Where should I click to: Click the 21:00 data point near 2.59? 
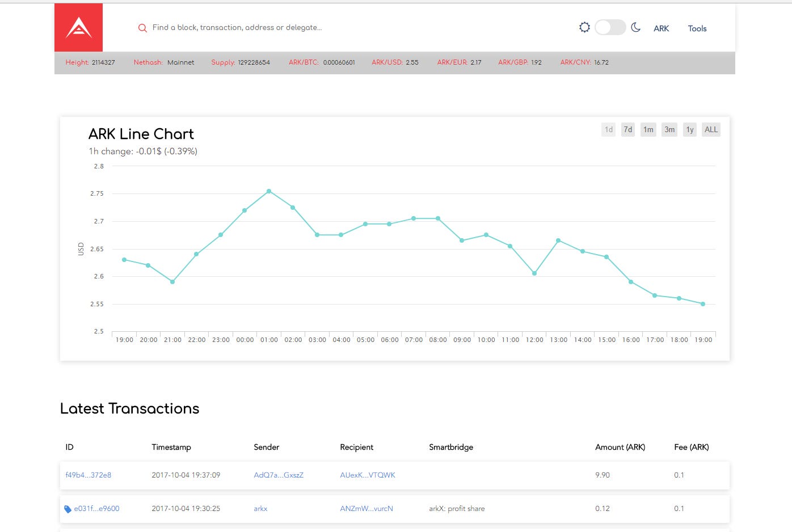coord(172,282)
